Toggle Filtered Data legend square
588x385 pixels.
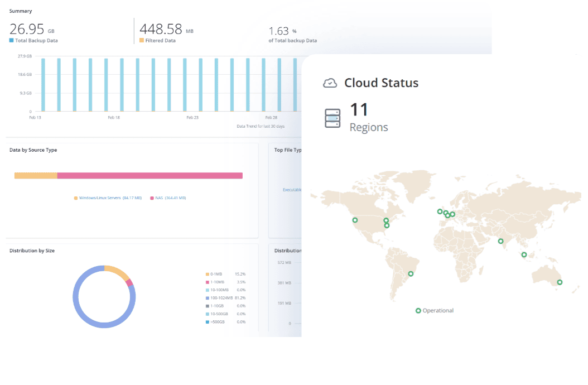pyautogui.click(x=142, y=40)
